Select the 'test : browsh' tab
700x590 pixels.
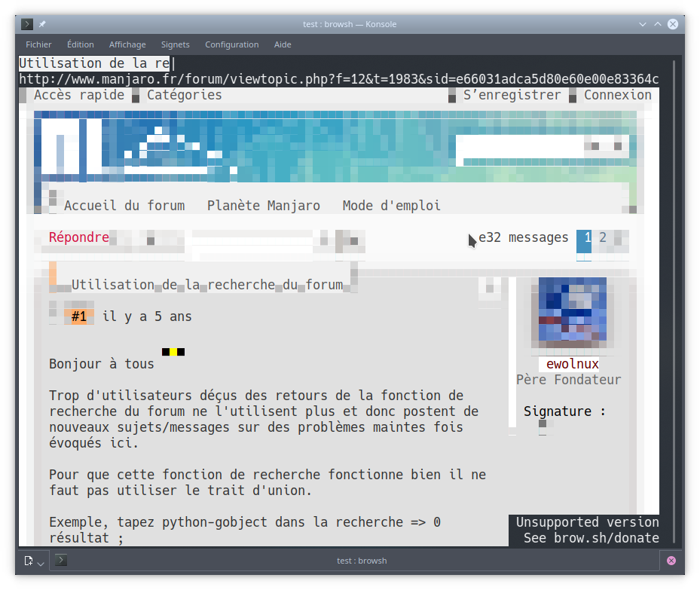pos(362,561)
